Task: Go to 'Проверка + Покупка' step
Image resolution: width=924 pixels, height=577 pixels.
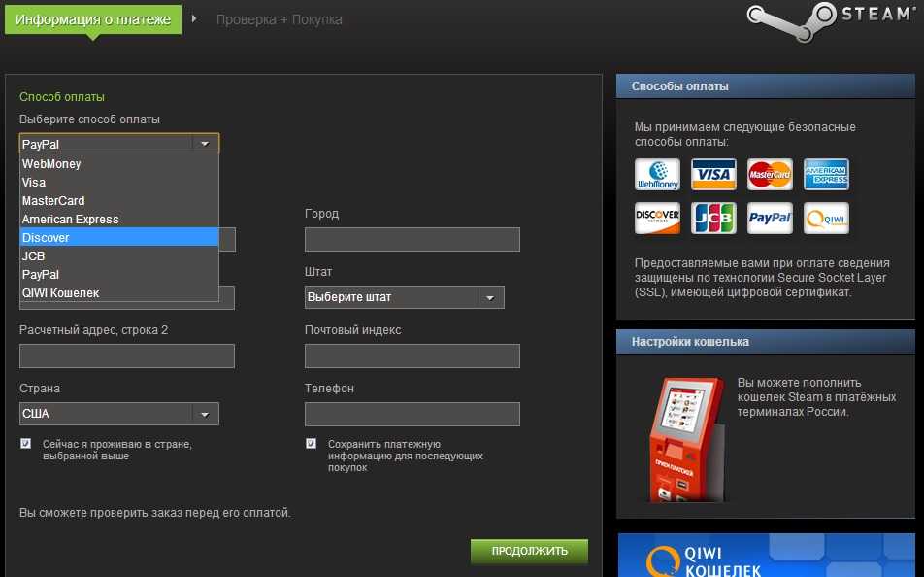Action: pos(279,19)
